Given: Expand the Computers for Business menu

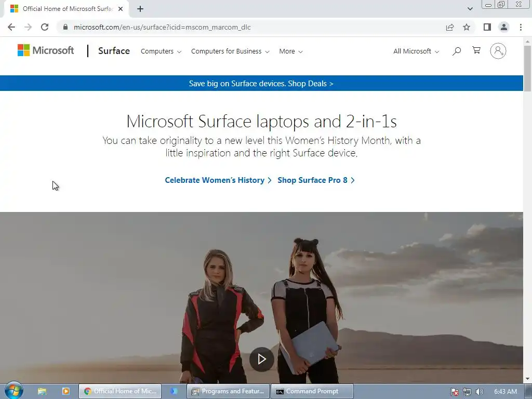Looking at the screenshot, I should pos(230,51).
